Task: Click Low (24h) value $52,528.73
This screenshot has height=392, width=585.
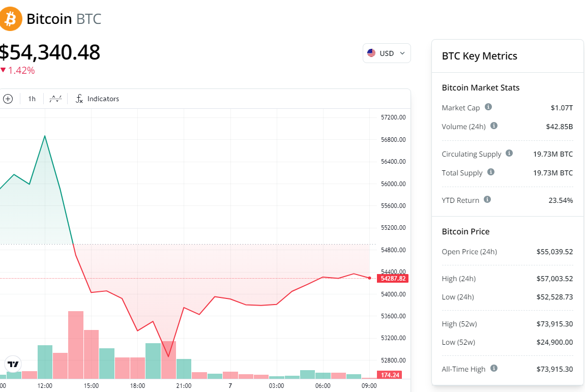Action: pos(554,297)
